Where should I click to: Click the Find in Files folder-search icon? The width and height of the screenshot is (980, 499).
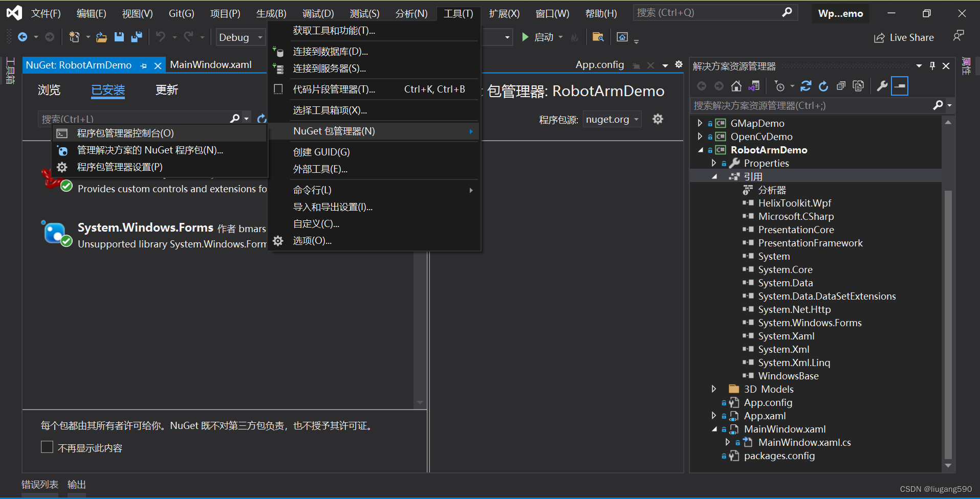598,37
